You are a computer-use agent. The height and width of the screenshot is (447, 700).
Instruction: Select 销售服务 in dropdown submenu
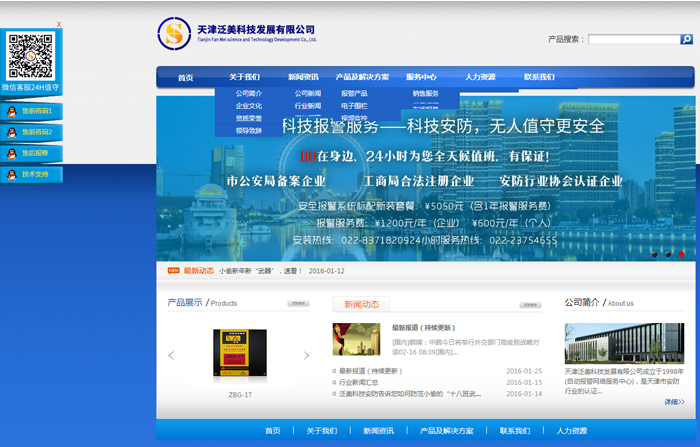tap(425, 93)
